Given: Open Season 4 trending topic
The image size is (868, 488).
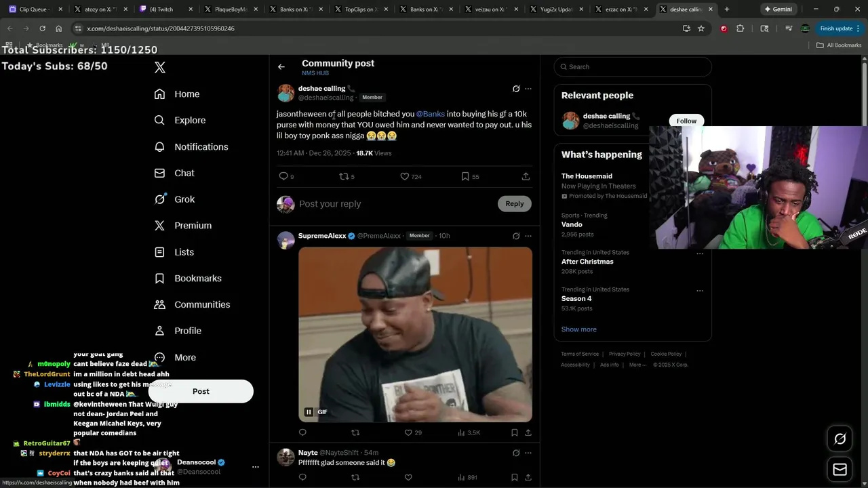Looking at the screenshot, I should (x=576, y=298).
